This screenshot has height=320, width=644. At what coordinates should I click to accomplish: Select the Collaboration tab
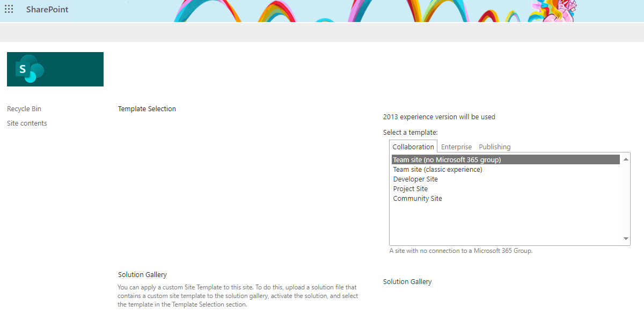click(x=413, y=146)
